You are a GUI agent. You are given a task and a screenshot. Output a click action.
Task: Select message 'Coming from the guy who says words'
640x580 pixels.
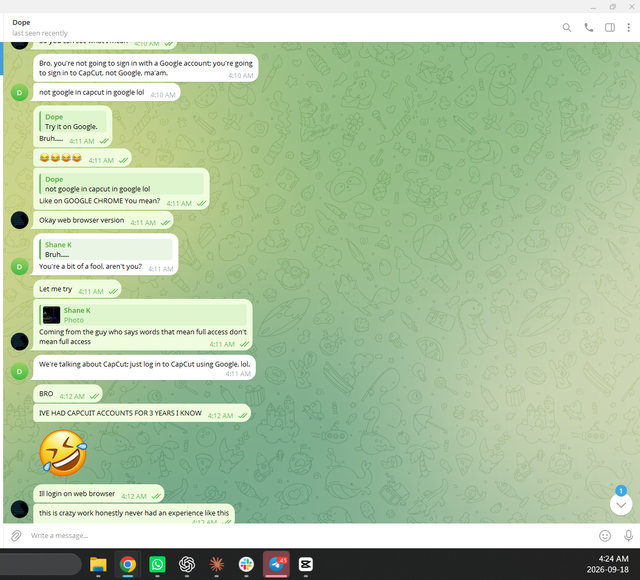143,325
